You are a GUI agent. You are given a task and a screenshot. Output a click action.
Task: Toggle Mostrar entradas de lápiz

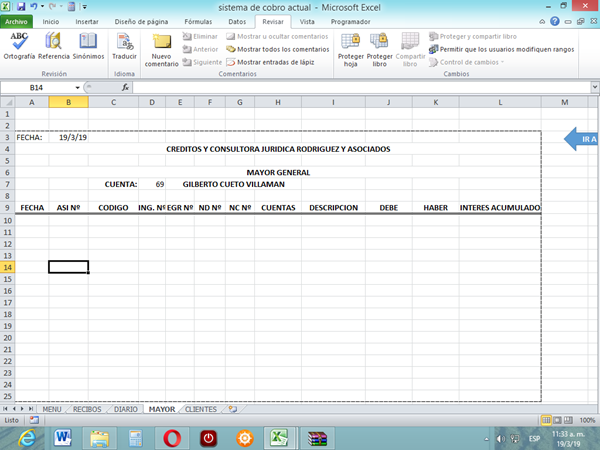(276, 61)
